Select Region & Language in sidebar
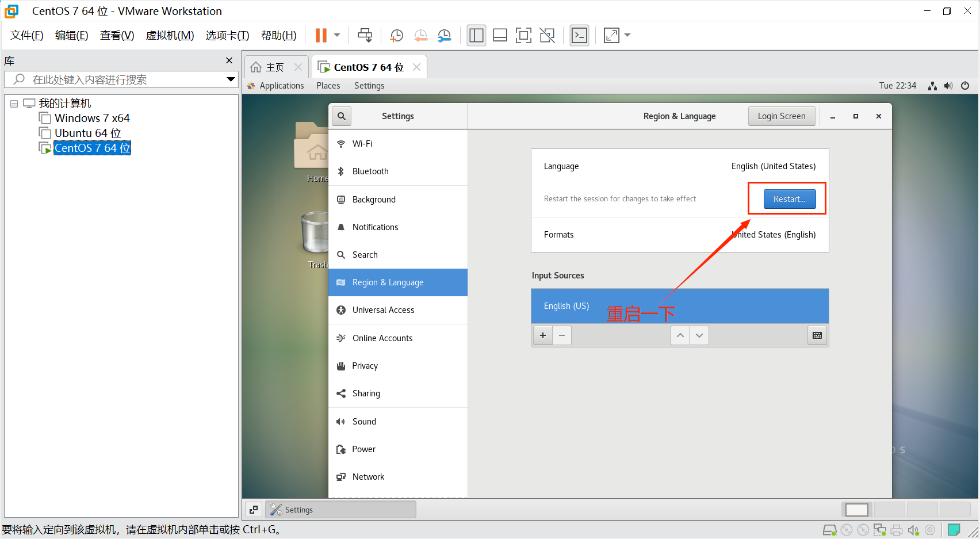 398,282
